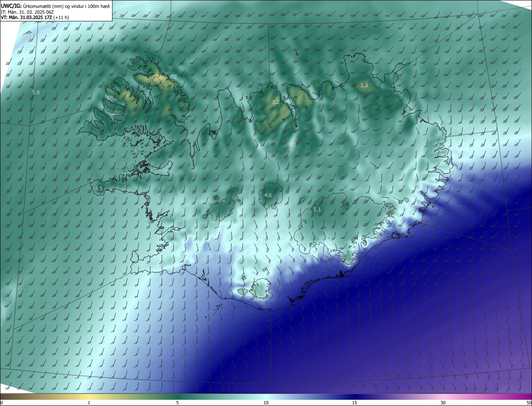Click the '5.1' value on Vatnajökull glacier
This screenshot has width=532, height=406.
pos(317,210)
